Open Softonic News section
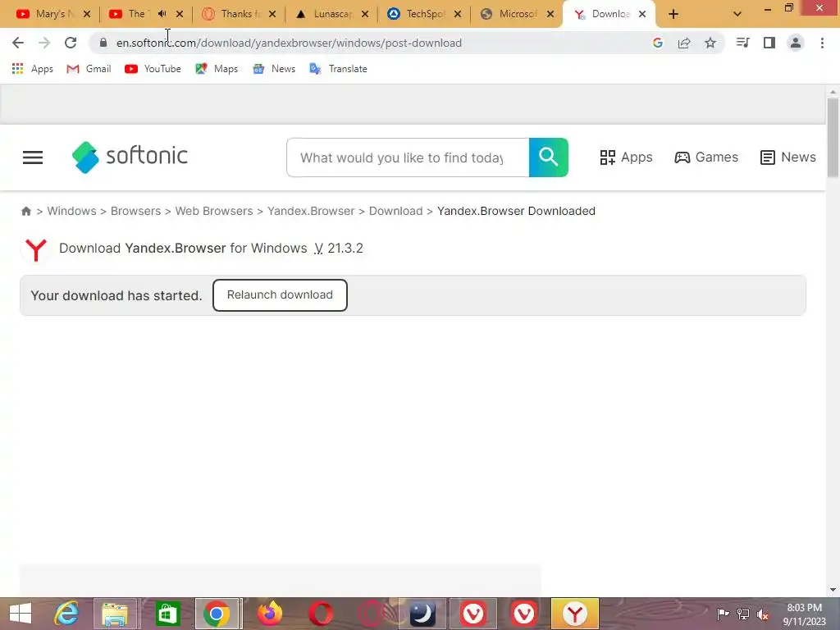This screenshot has width=840, height=630. (x=788, y=157)
